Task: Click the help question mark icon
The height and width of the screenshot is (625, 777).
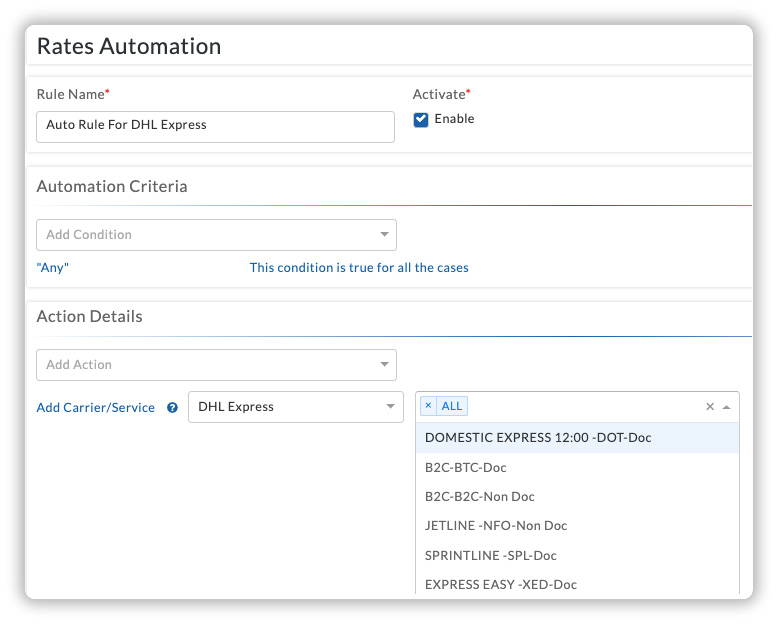Action: coord(172,407)
